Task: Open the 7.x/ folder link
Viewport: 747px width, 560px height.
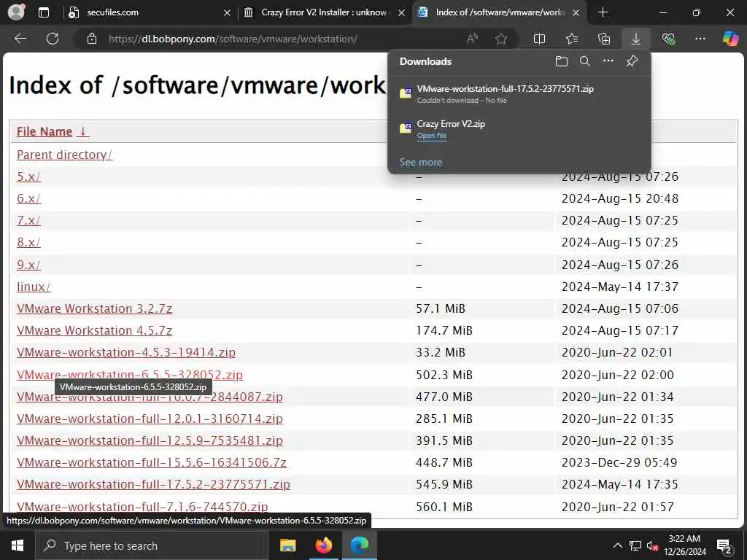Action: [x=28, y=220]
